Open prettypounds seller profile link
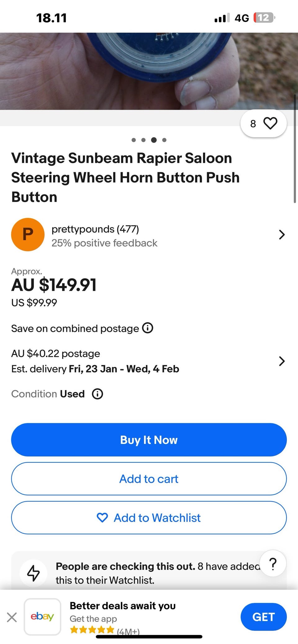This screenshot has height=644, width=298. (95, 229)
